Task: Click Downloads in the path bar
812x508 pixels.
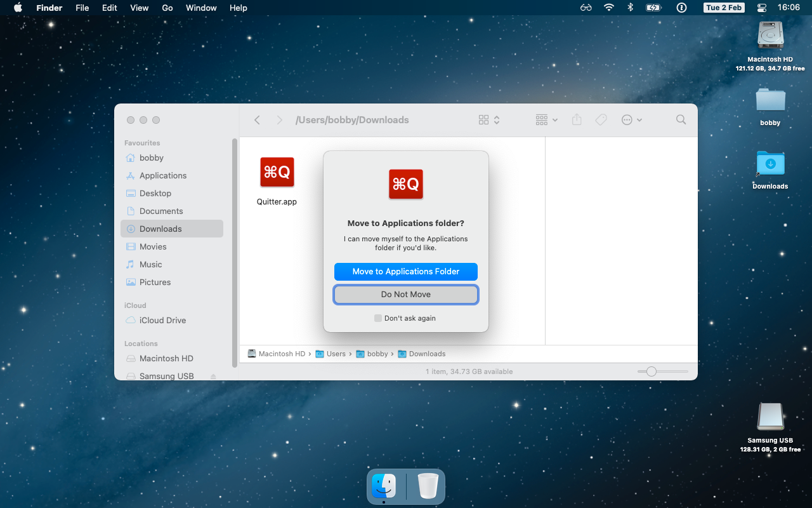Action: [421, 354]
